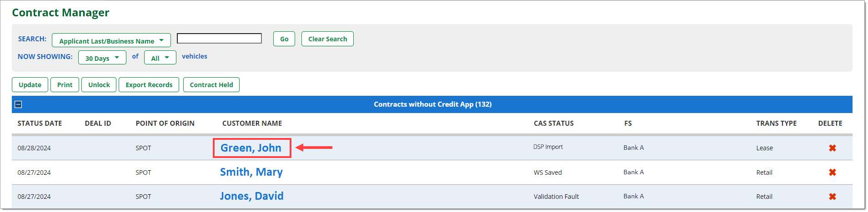Open the Jones, David customer link
The height and width of the screenshot is (212, 868).
pos(251,196)
